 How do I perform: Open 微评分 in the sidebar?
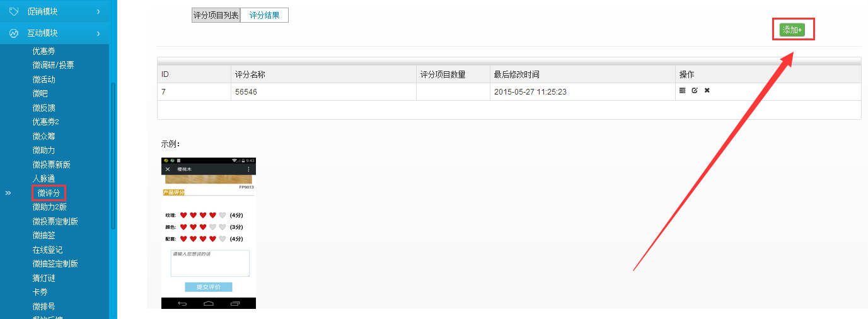(49, 193)
